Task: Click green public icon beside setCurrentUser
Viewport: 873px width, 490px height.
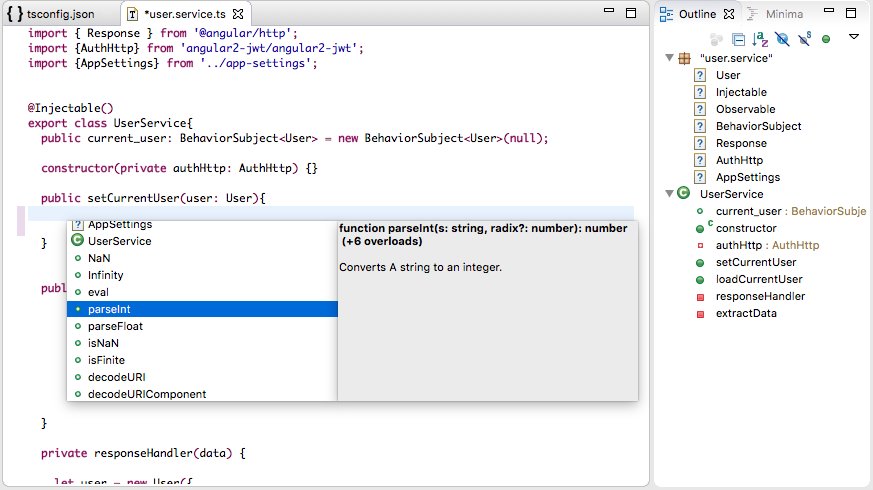Action: pyautogui.click(x=700, y=263)
